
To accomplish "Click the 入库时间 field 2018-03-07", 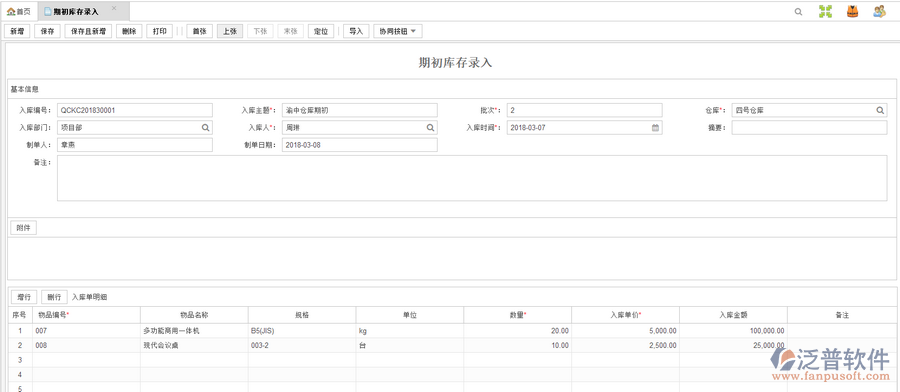I will click(585, 128).
